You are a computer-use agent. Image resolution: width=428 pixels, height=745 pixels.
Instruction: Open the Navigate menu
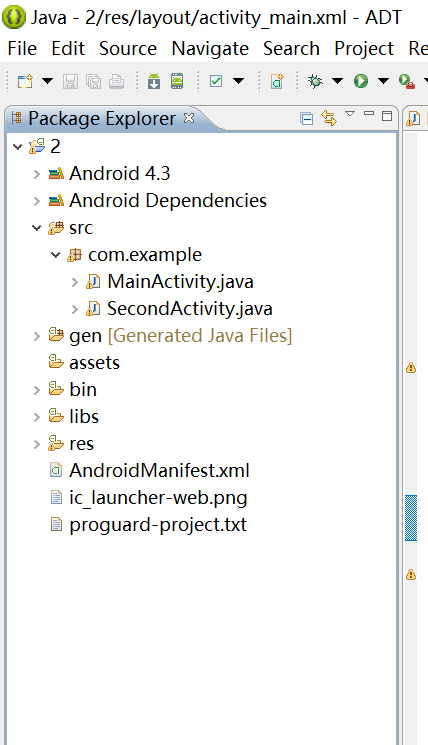[210, 48]
